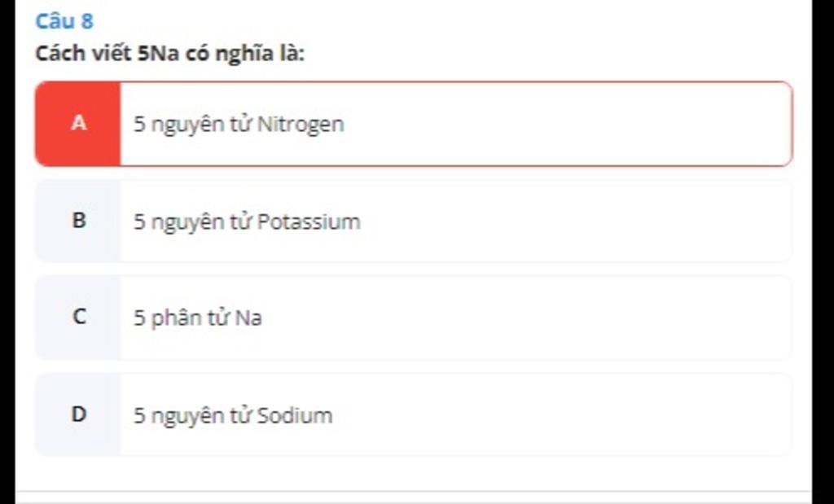Screen dimensions: 834x504
Task: Click the number '8' in the question heading
Action: [x=87, y=21]
